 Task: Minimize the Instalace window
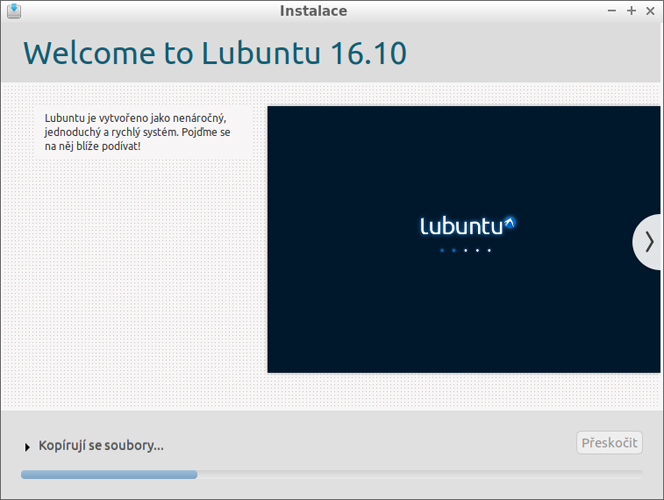click(x=611, y=11)
